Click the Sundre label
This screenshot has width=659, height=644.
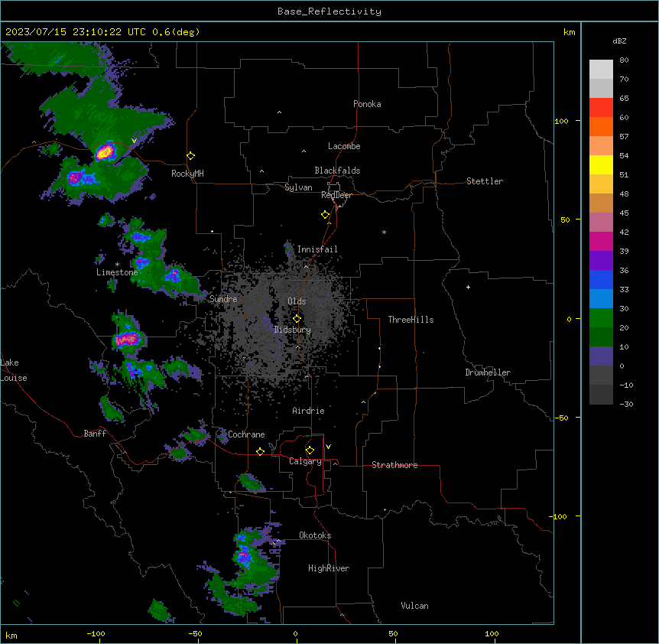(223, 299)
